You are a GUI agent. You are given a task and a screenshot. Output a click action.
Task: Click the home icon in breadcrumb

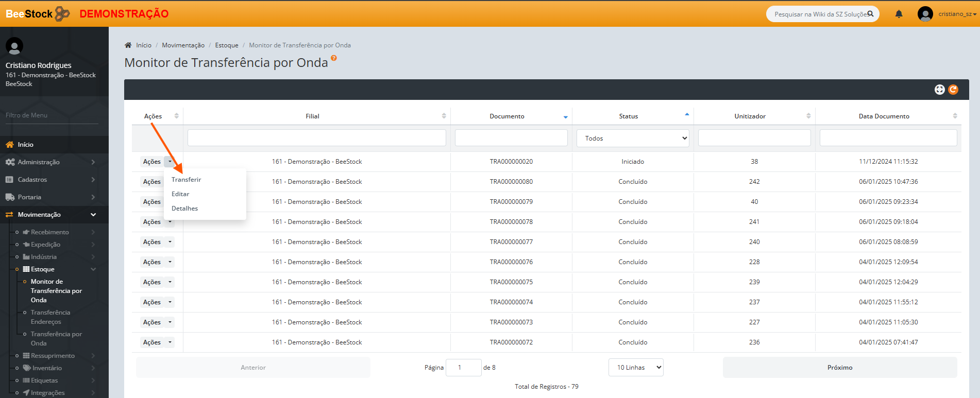[128, 45]
